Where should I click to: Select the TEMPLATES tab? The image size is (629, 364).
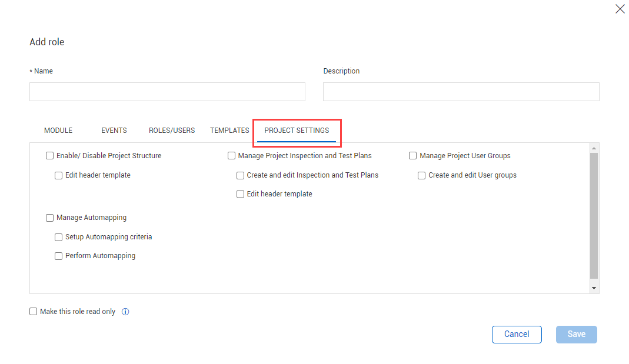[x=229, y=131]
